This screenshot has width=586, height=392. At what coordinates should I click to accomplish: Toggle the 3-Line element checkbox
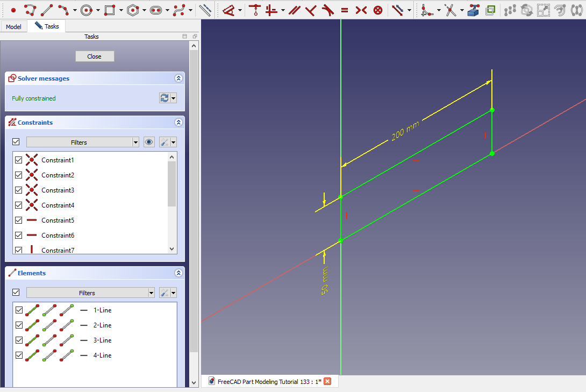(x=19, y=340)
